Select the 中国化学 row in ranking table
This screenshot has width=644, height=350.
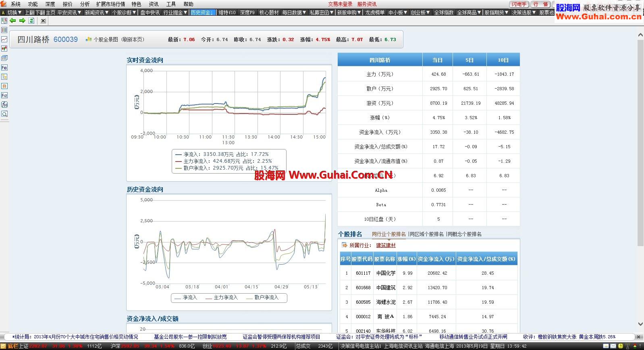[429, 273]
